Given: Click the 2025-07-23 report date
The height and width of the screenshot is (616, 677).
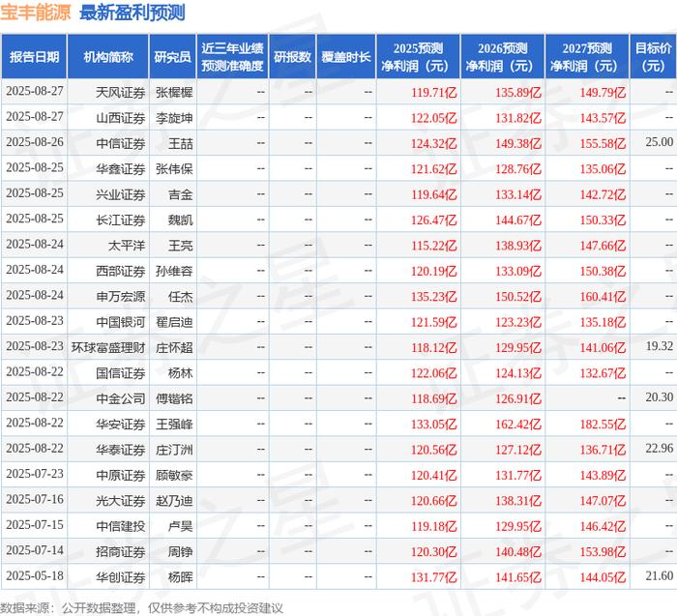Looking at the screenshot, I should (35, 474).
